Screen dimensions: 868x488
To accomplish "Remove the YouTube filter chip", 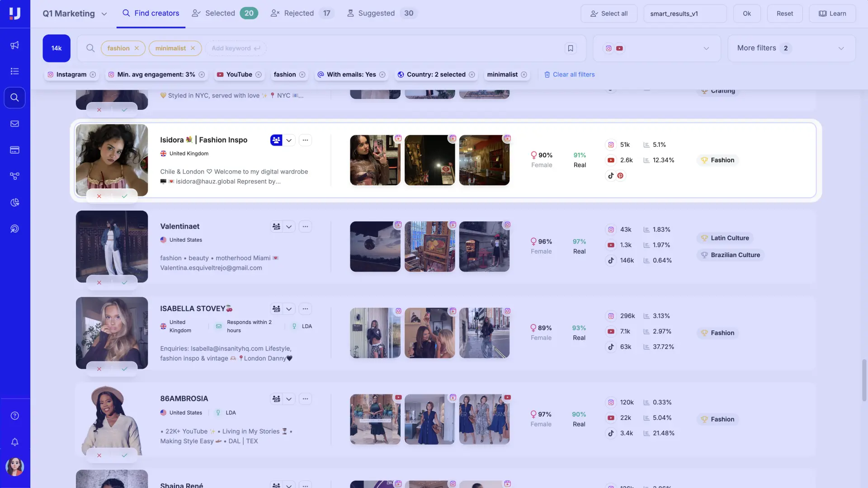I will click(259, 75).
